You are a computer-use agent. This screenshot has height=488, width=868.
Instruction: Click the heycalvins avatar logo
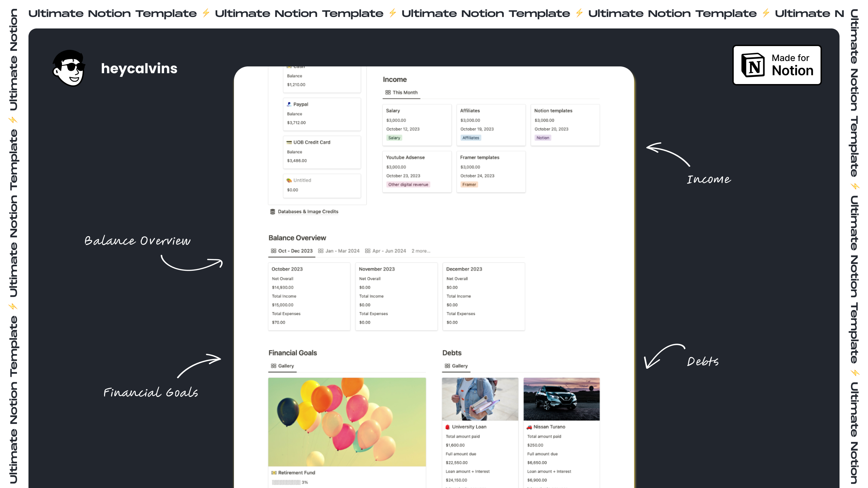tap(69, 68)
